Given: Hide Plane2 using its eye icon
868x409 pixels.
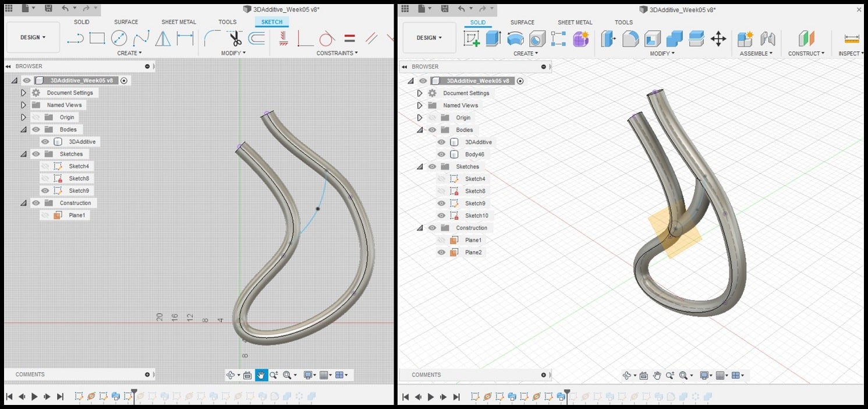Looking at the screenshot, I should pyautogui.click(x=441, y=252).
